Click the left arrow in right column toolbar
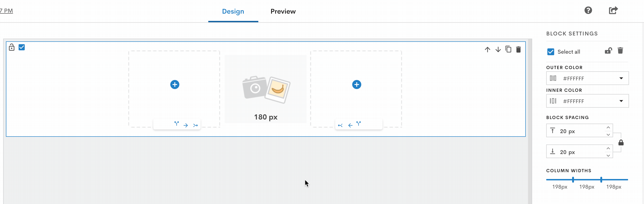Image resolution: width=644 pixels, height=204 pixels. tap(350, 125)
